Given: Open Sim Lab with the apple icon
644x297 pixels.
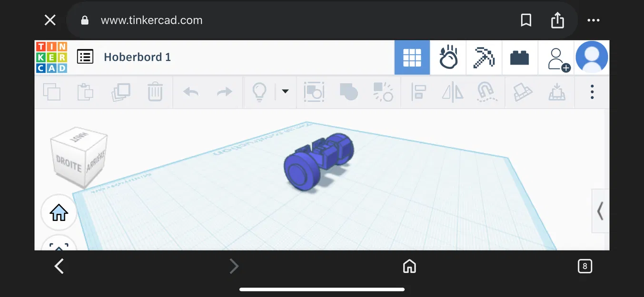Looking at the screenshot, I should pos(448,57).
